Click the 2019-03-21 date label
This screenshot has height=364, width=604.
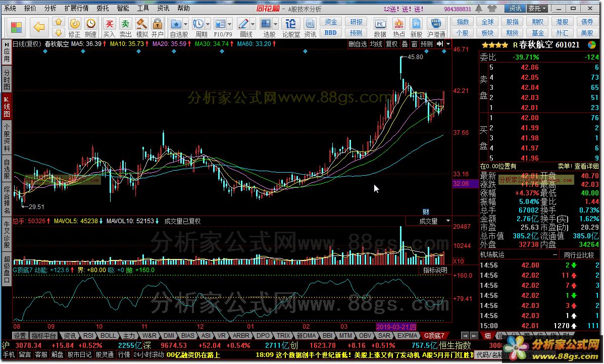point(396,327)
